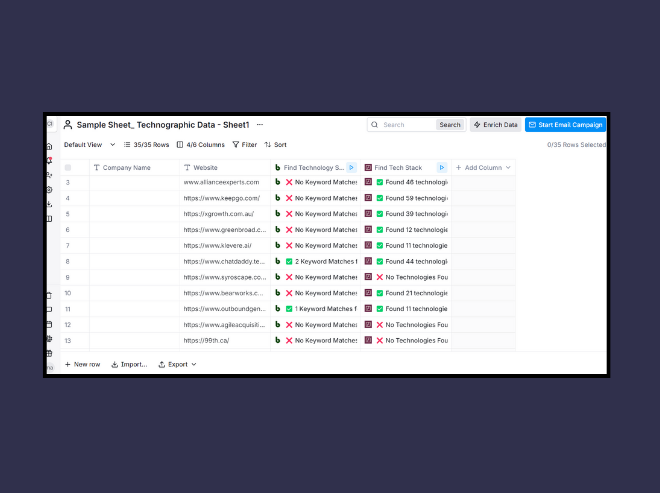
Task: Click row number 7
Action: (x=68, y=245)
